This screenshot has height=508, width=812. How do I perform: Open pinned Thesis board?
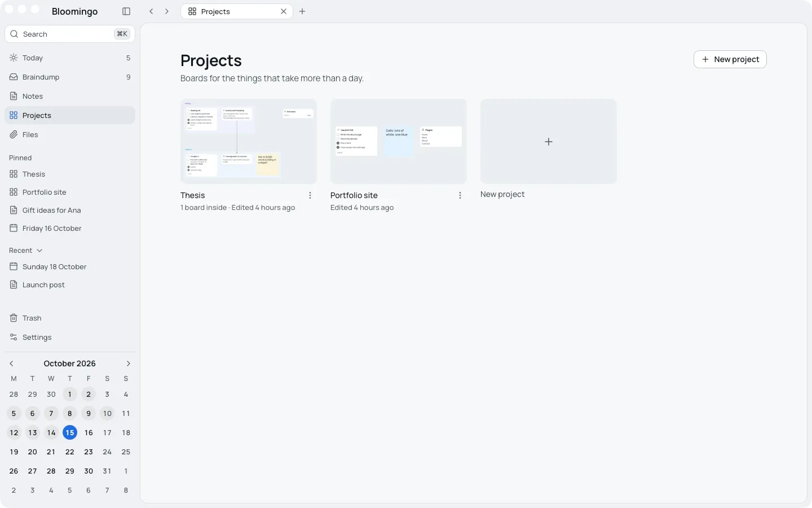[x=70, y=174]
